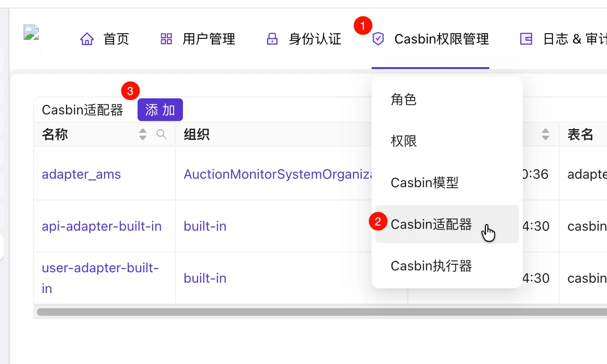Click the lock icon beside 身份认证
Image resolution: width=607 pixels, height=364 pixels.
[x=272, y=39]
